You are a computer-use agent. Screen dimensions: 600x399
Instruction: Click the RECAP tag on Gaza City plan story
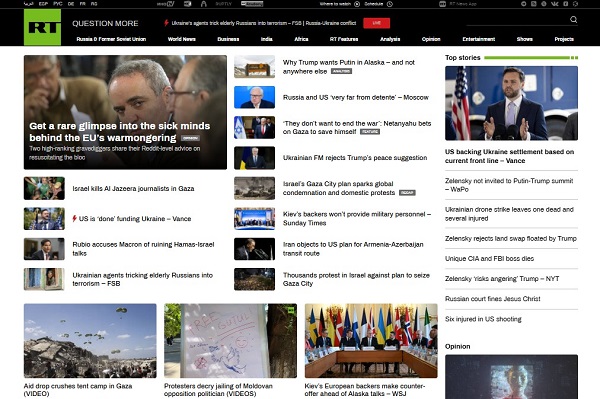pyautogui.click(x=407, y=193)
